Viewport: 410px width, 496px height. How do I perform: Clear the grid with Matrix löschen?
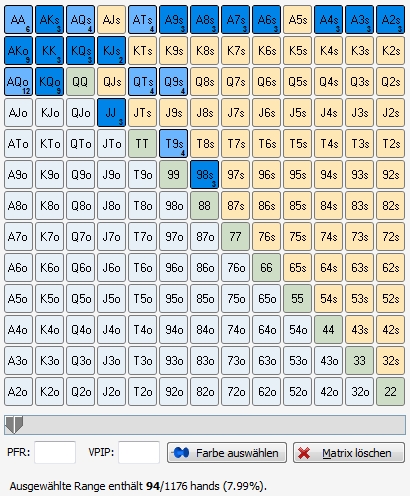pyautogui.click(x=349, y=453)
